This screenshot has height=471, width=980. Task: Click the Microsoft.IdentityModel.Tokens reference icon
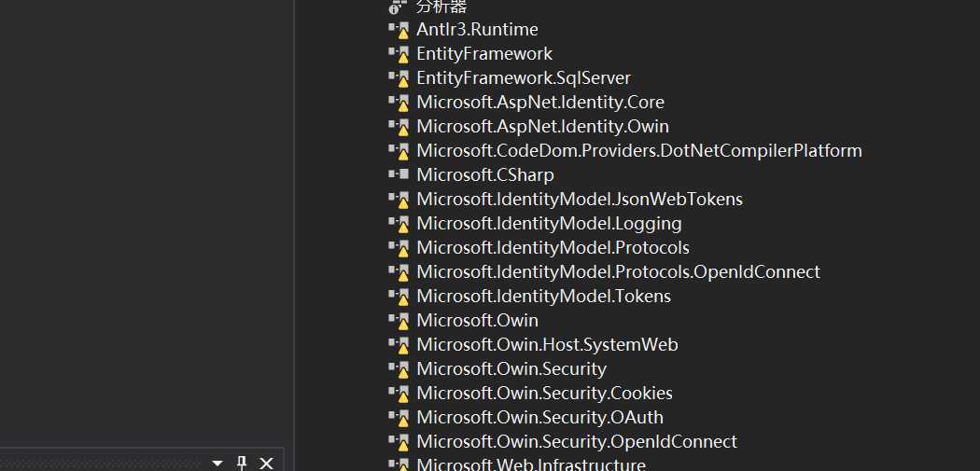[399, 297]
